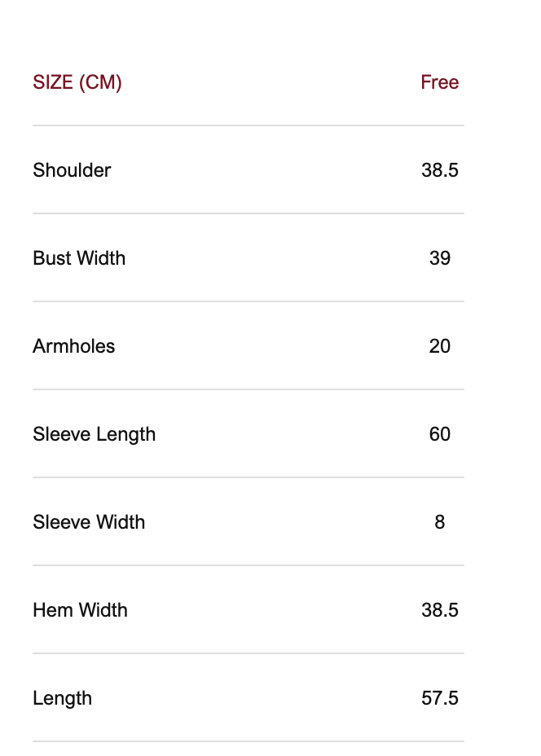541x756 pixels.
Task: Click the Shoulder row label
Action: pos(72,170)
